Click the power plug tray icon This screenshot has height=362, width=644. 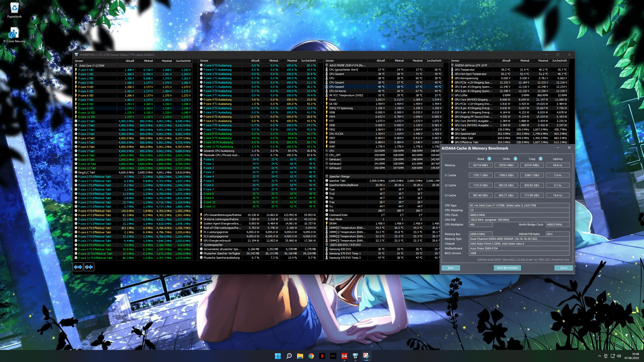point(606,356)
